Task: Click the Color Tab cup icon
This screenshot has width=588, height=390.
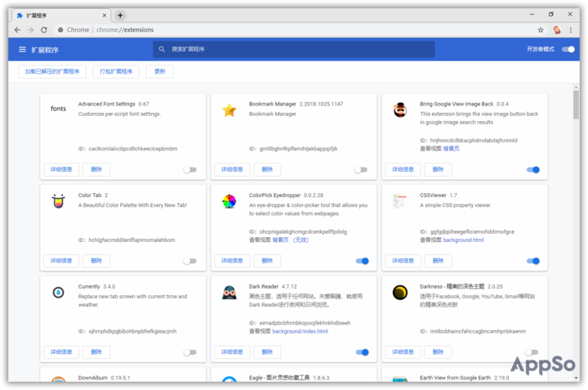Action: (58, 201)
